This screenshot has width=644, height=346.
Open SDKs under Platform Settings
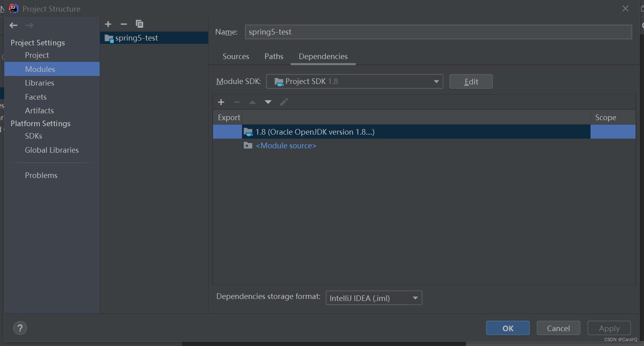pos(33,136)
